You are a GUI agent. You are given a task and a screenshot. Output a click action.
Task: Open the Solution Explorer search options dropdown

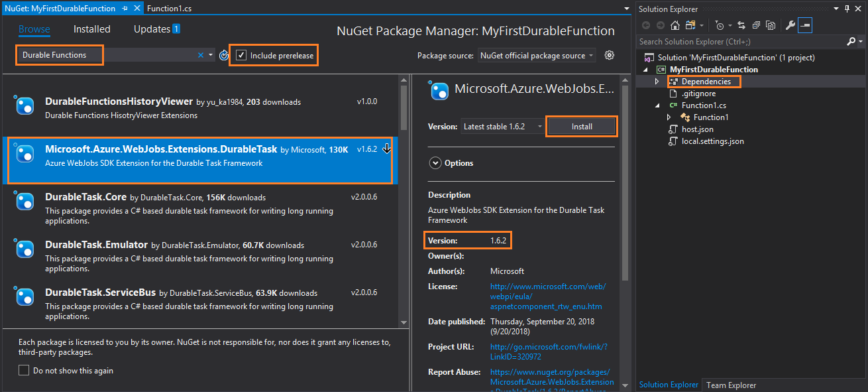(x=859, y=41)
